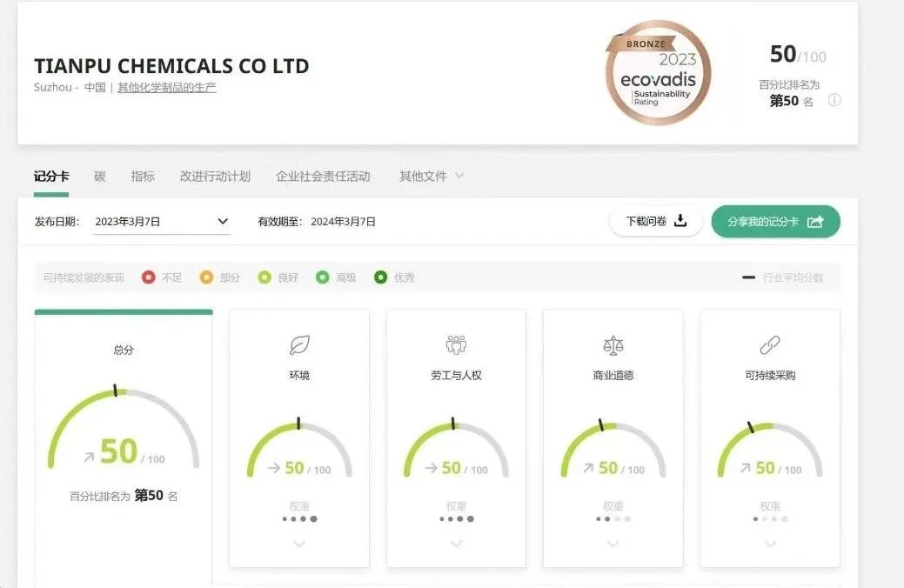904x588 pixels.
Task: Click the trend arrow in 可持续采购 card
Action: (x=745, y=468)
